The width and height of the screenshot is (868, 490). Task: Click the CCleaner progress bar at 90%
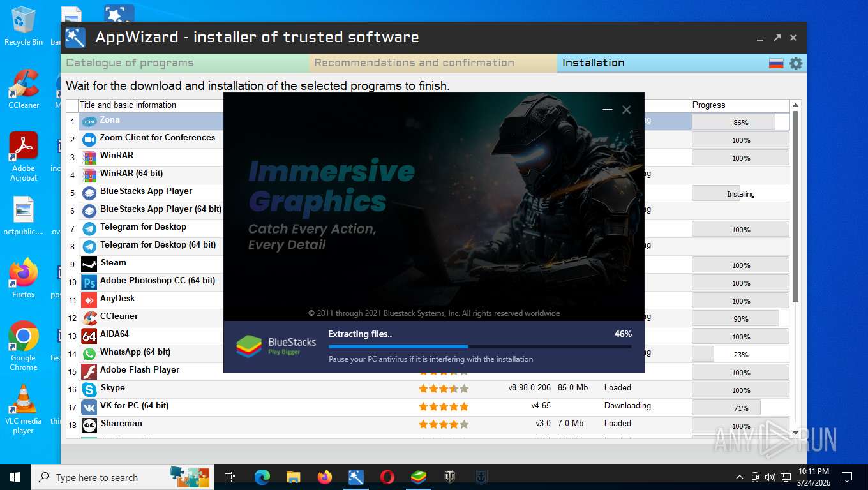(740, 318)
